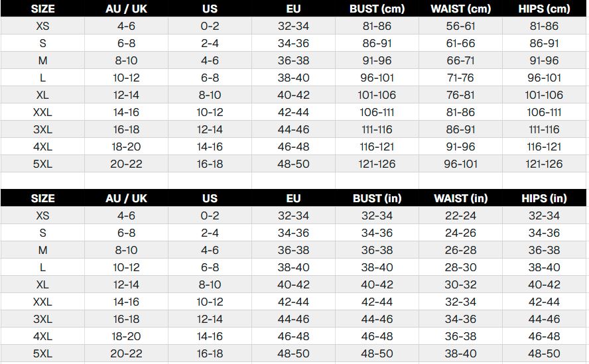Click the SIZE header of the inches table
Viewport: 589px width, 364px height.
point(42,198)
